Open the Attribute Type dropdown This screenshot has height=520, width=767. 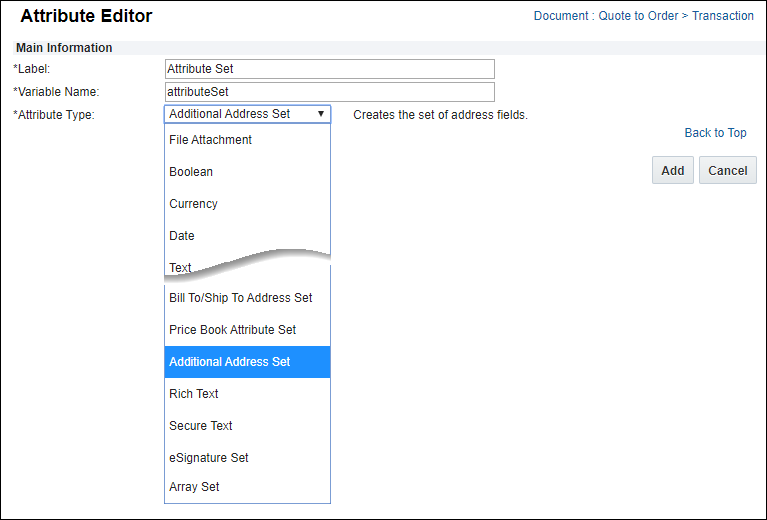pyautogui.click(x=248, y=114)
